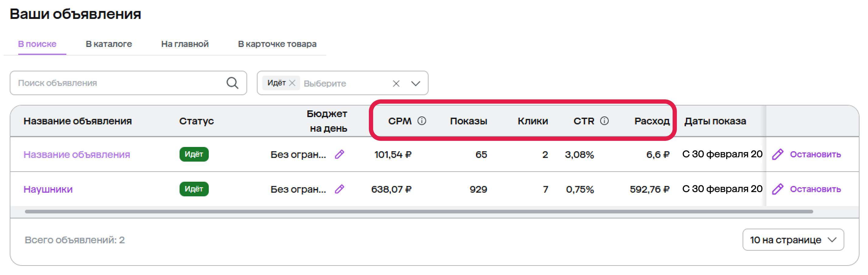Click the Название объявления column header
Image resolution: width=868 pixels, height=275 pixels.
(x=78, y=121)
